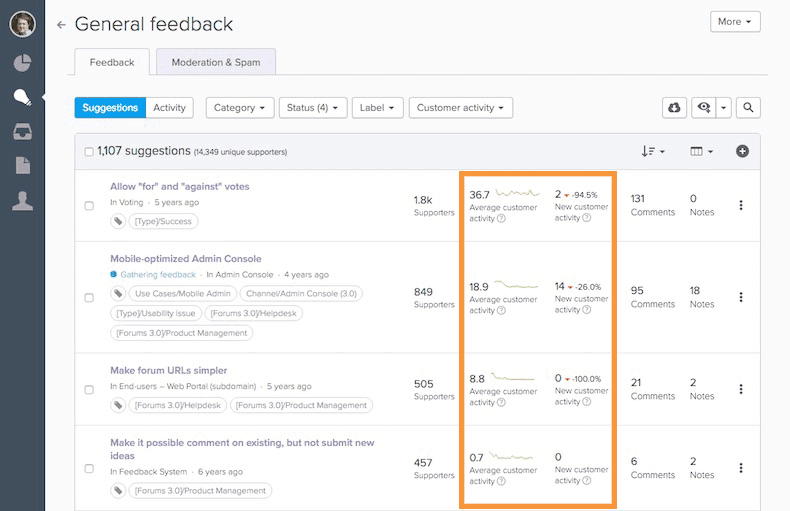Click the lightbulb feedback sidebar icon
790x511 pixels.
tap(22, 97)
